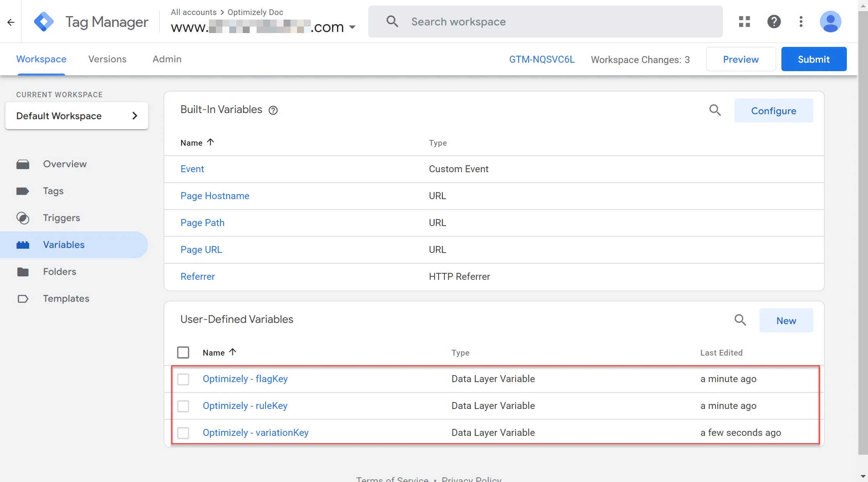This screenshot has height=482, width=868.
Task: Click the search magnifier in the top bar
Action: click(392, 22)
